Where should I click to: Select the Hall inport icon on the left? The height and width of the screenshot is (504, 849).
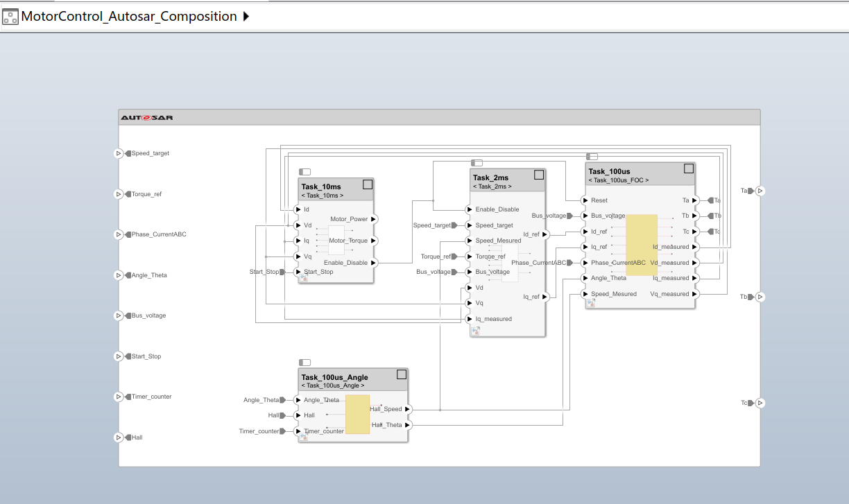pos(118,437)
